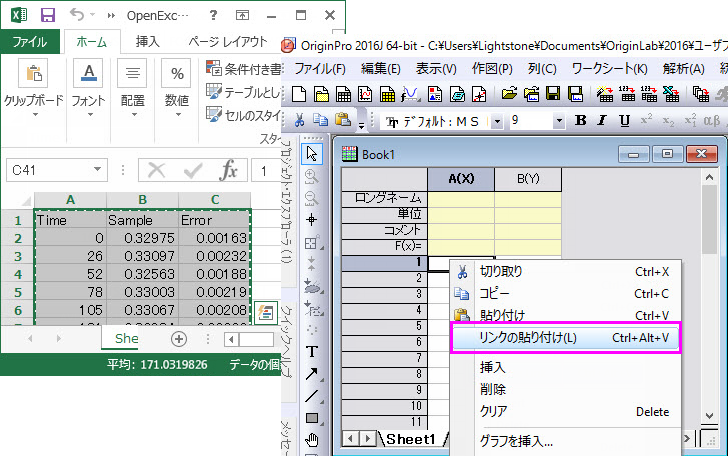The width and height of the screenshot is (728, 456).
Task: Toggle subscript in Origin toolbar
Action: click(668, 121)
